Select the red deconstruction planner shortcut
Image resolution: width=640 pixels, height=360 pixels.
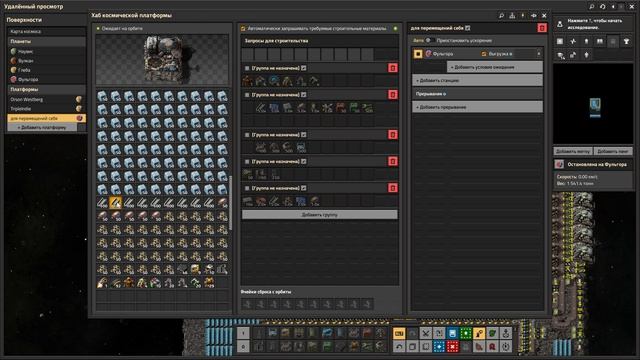452,347
